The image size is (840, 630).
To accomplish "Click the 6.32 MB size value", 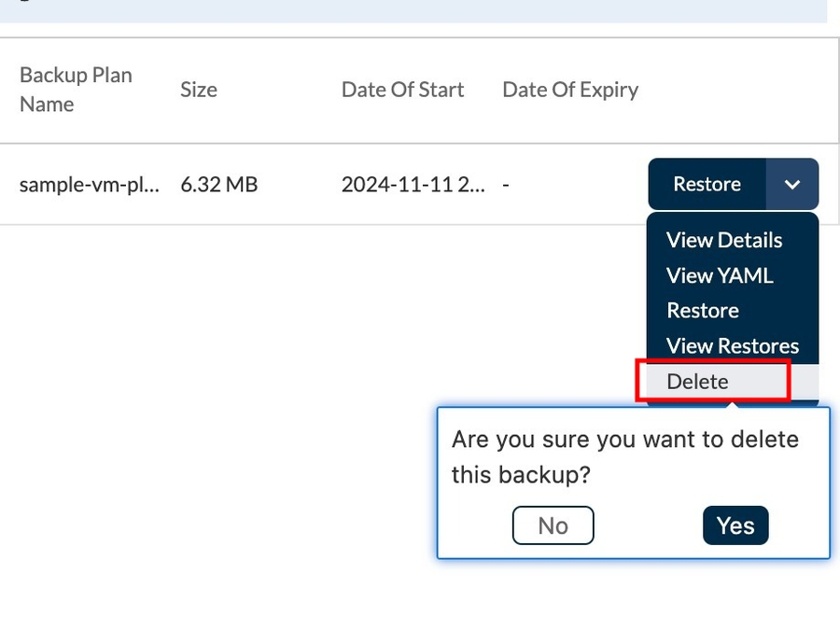I will (218, 185).
